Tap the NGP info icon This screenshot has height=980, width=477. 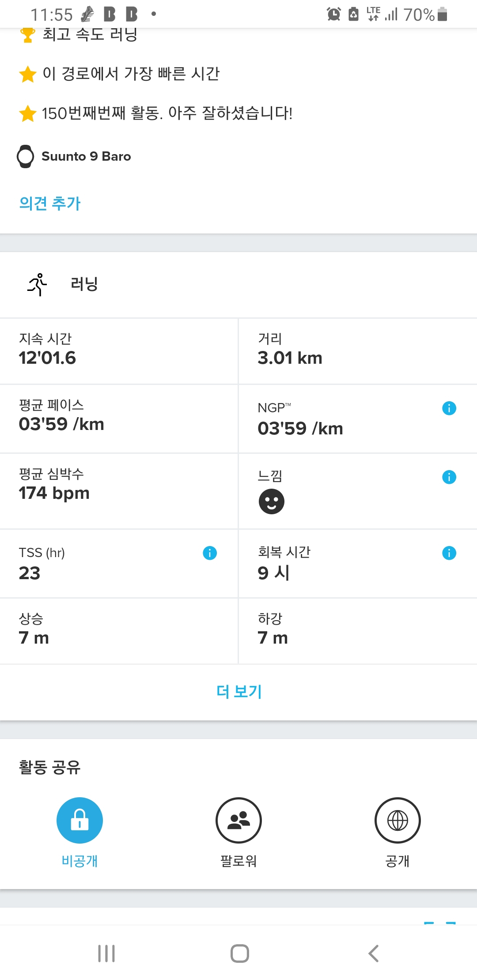coord(449,408)
